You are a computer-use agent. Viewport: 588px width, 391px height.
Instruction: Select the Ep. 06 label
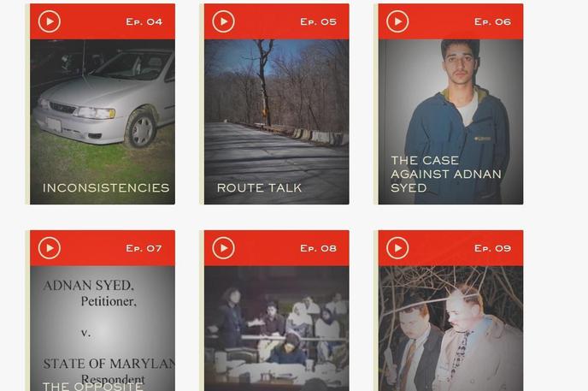492,21
